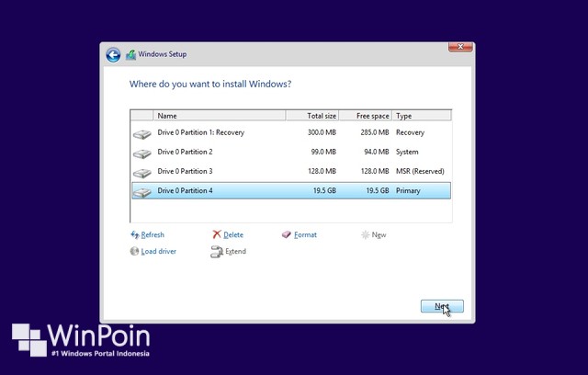Select Drive 0 Partition 2 row
Image resolution: width=588 pixels, height=375 pixels.
point(291,152)
